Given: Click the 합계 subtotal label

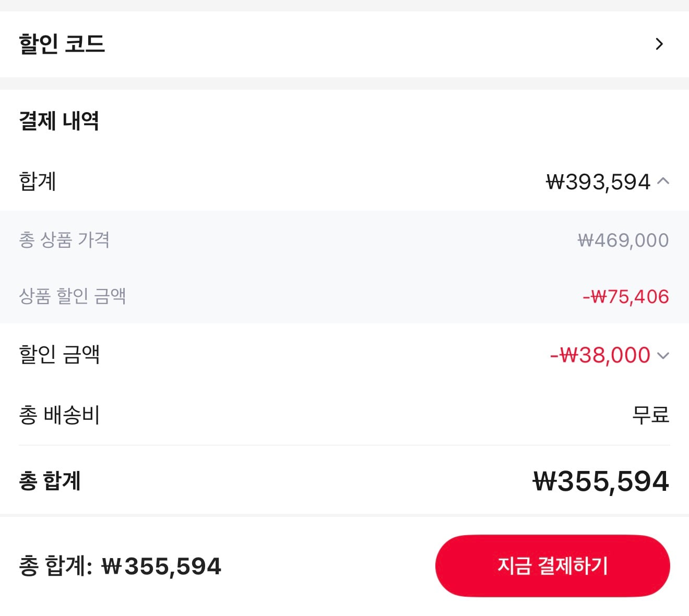Looking at the screenshot, I should point(36,182).
